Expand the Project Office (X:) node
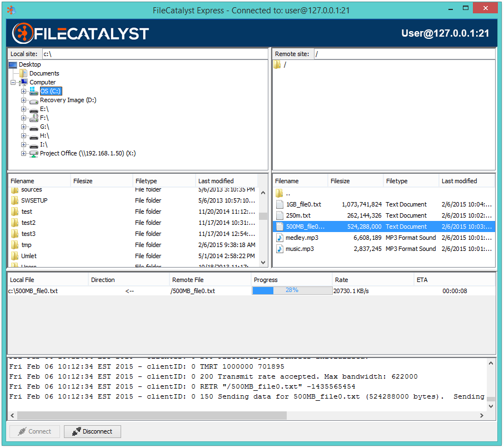The width and height of the screenshot is (504, 448). [x=23, y=154]
